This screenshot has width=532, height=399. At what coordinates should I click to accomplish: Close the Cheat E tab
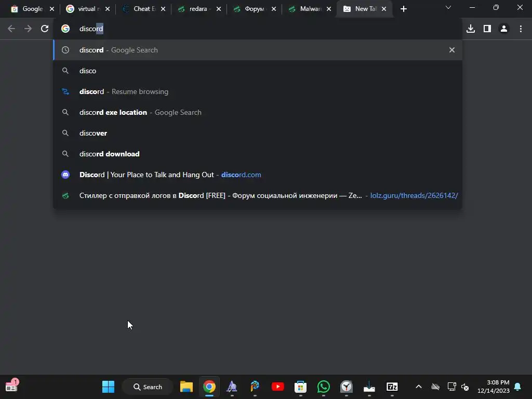(163, 9)
